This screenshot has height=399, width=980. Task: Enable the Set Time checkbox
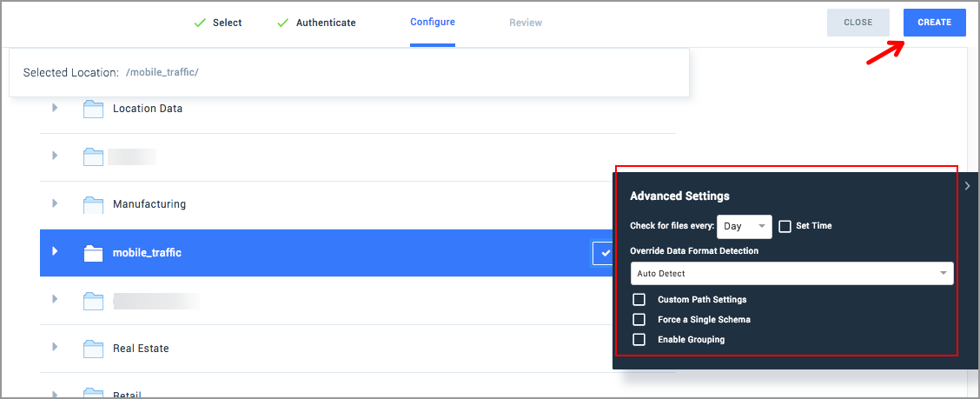pos(785,226)
